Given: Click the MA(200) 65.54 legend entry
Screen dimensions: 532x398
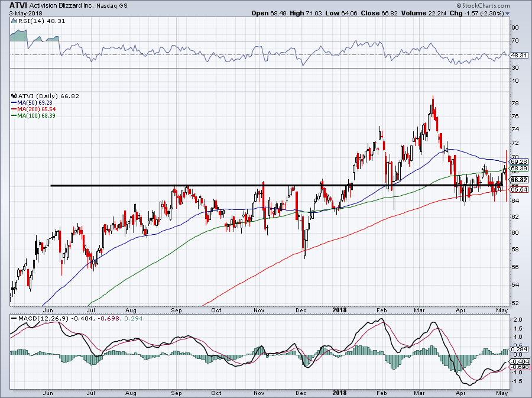Looking at the screenshot, I should 36,109.
